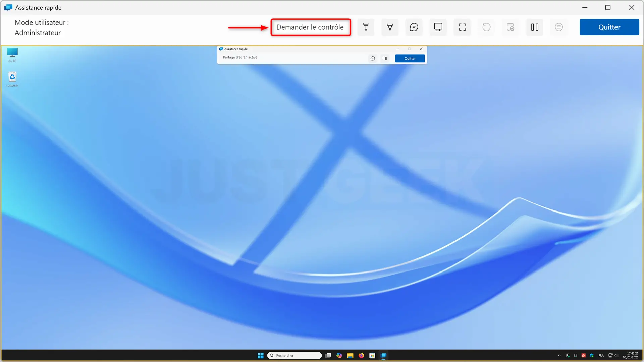Click the remote Rechercher search box
This screenshot has width=644, height=362.
point(294,355)
